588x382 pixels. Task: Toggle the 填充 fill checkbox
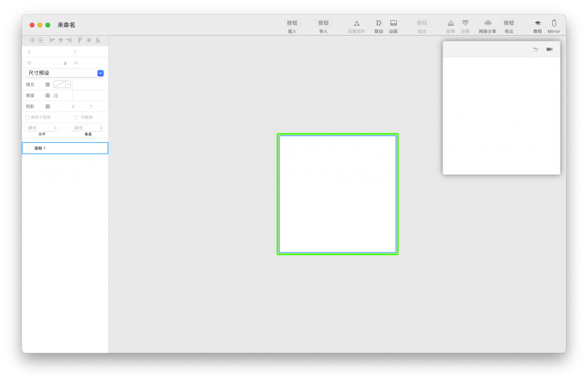pos(48,84)
